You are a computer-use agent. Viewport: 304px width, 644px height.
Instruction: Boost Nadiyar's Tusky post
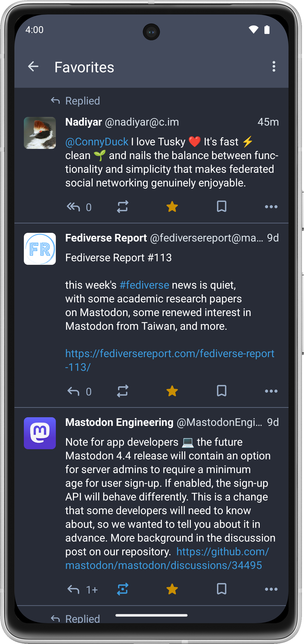click(x=123, y=207)
